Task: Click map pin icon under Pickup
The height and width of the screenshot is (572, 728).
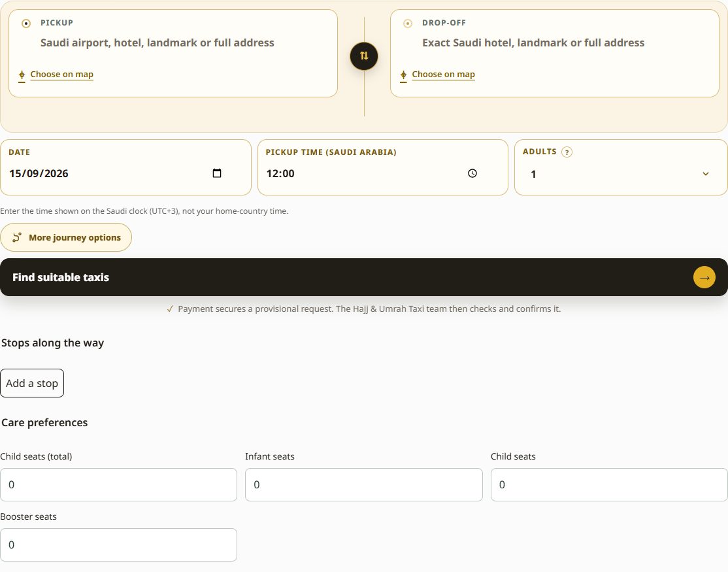Action: (x=22, y=75)
